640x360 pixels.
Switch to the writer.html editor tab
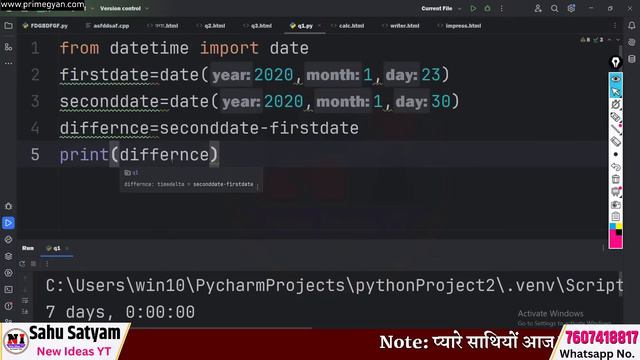[x=400, y=26]
